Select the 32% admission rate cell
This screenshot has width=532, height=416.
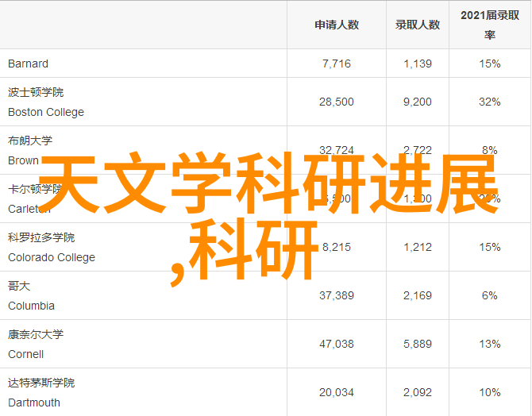pyautogui.click(x=490, y=102)
